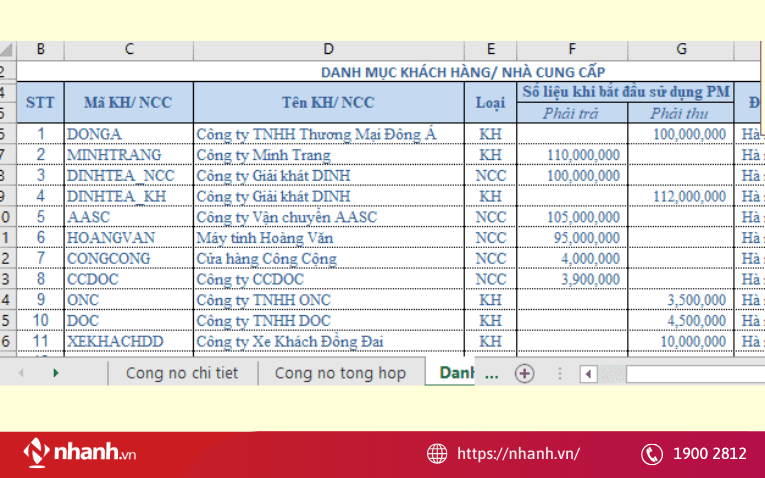Select the 3,500,000 Phải thu value

coord(681,300)
